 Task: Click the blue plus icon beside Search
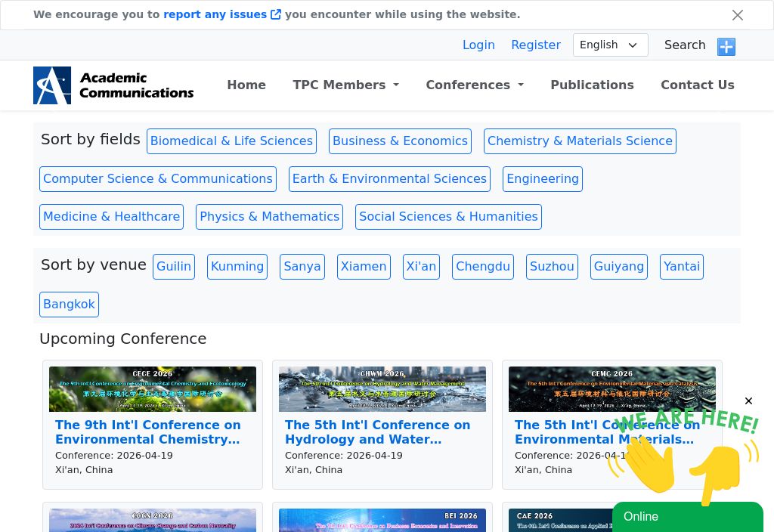(x=726, y=46)
